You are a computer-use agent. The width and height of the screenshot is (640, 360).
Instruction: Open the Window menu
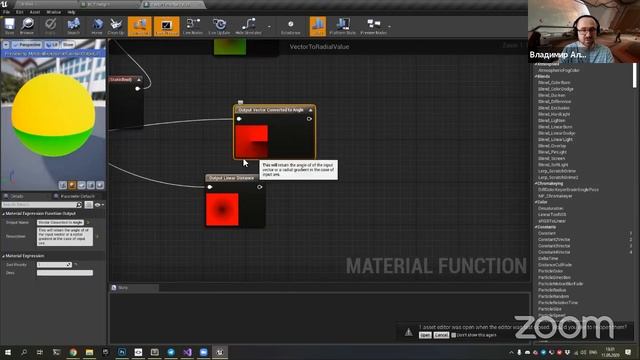click(53, 12)
